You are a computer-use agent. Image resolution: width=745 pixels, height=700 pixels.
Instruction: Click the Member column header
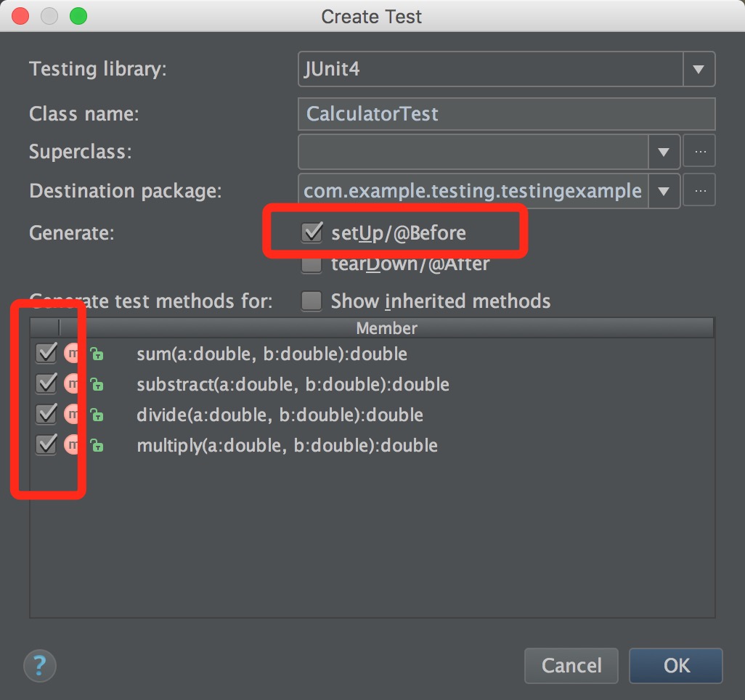pyautogui.click(x=386, y=329)
